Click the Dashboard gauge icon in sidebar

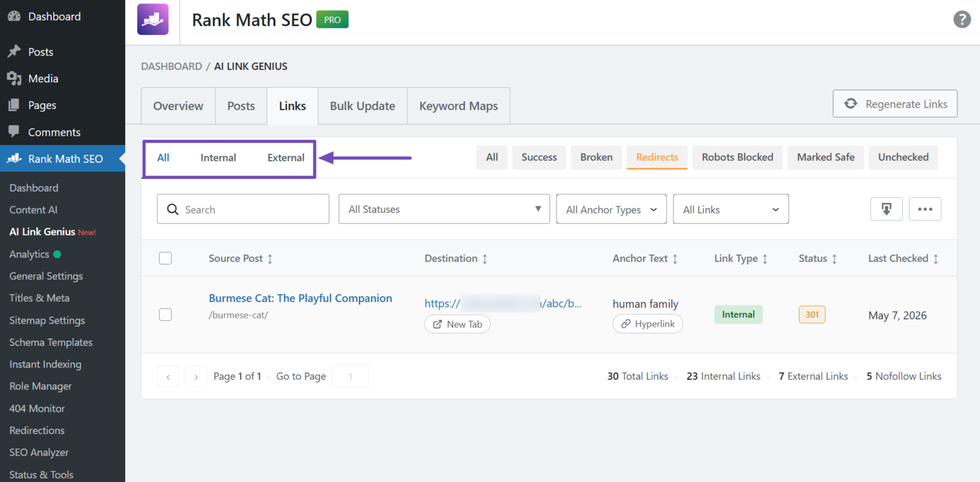pyautogui.click(x=14, y=16)
